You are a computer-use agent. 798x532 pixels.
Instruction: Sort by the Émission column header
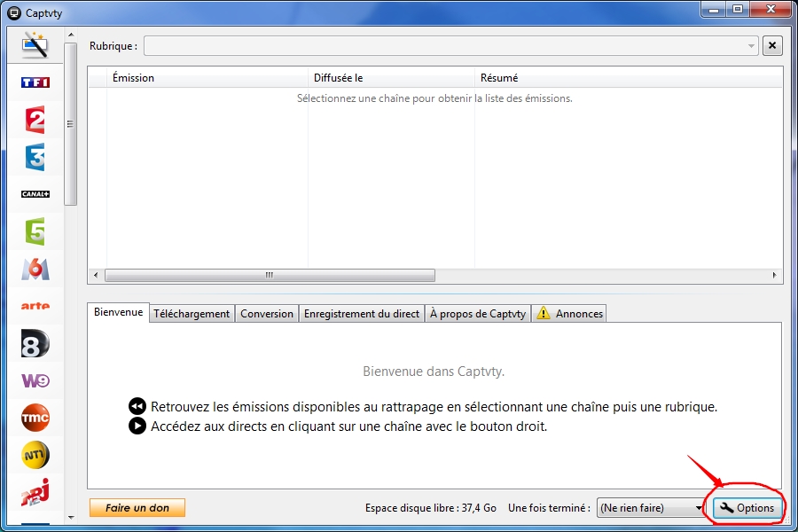coord(207,78)
